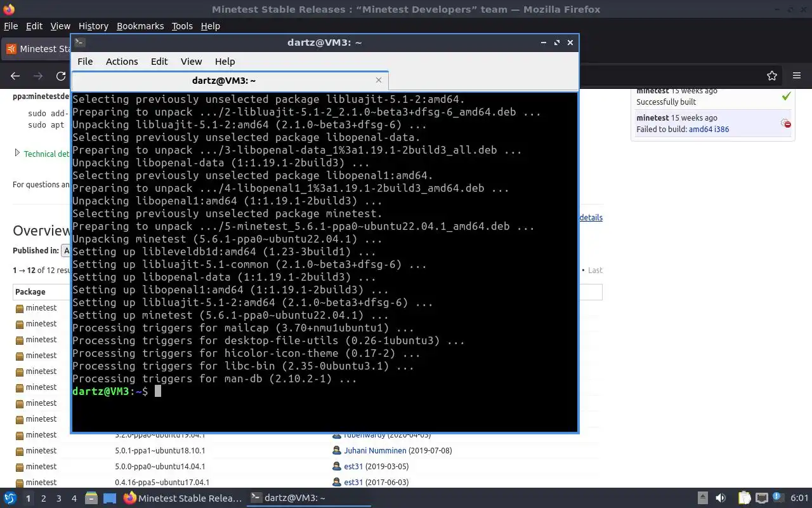Open Firefox Bookmarks menu

click(140, 26)
